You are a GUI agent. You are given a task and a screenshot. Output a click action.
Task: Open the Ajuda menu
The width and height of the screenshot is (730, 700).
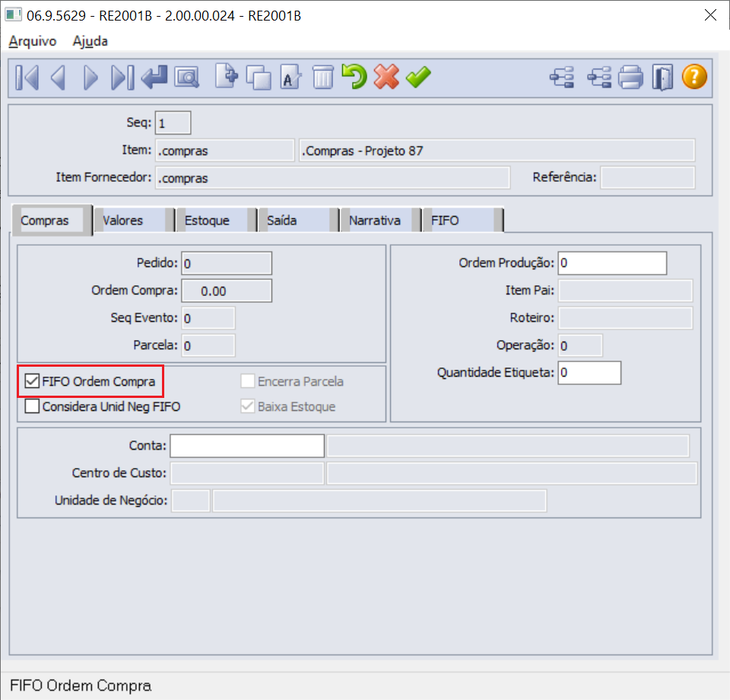90,41
